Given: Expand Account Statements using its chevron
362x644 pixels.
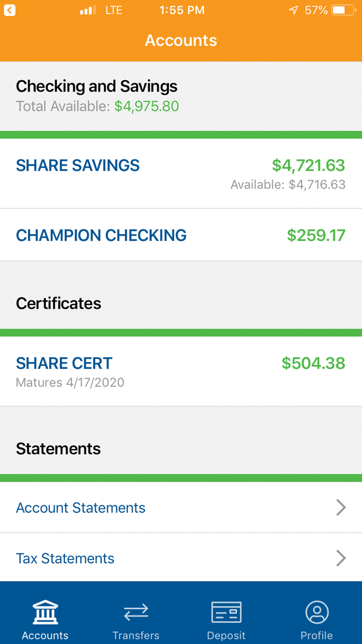Looking at the screenshot, I should click(341, 507).
